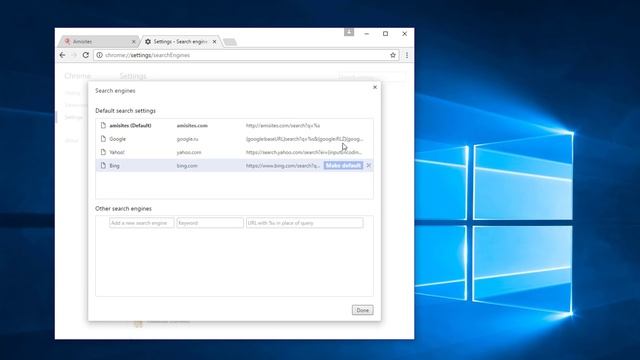Click the google.ru keyword

coord(187,139)
